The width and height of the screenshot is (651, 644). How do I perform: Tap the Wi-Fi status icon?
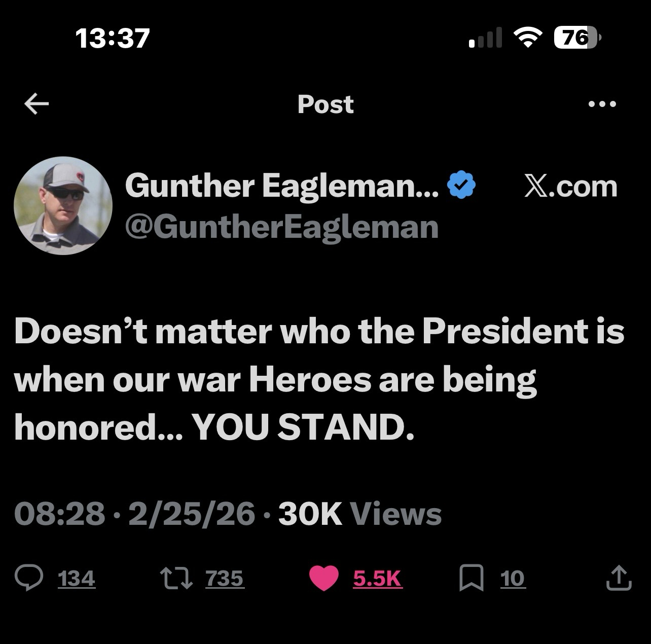click(x=528, y=38)
